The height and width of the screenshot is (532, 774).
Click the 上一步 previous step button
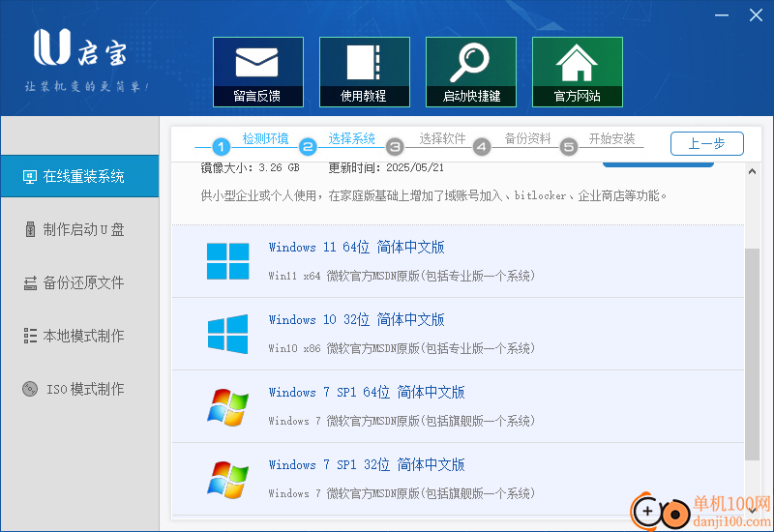[707, 143]
